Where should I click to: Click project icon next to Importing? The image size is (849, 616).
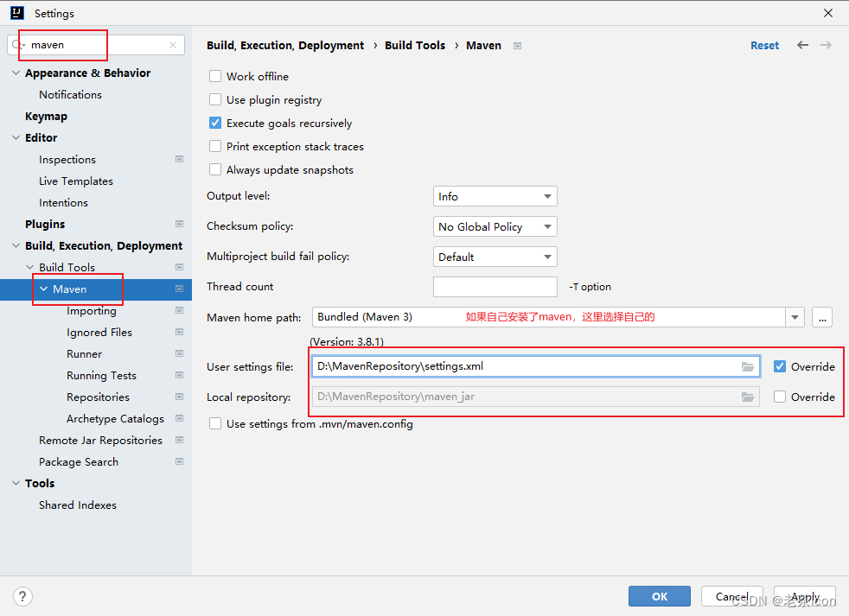(179, 311)
